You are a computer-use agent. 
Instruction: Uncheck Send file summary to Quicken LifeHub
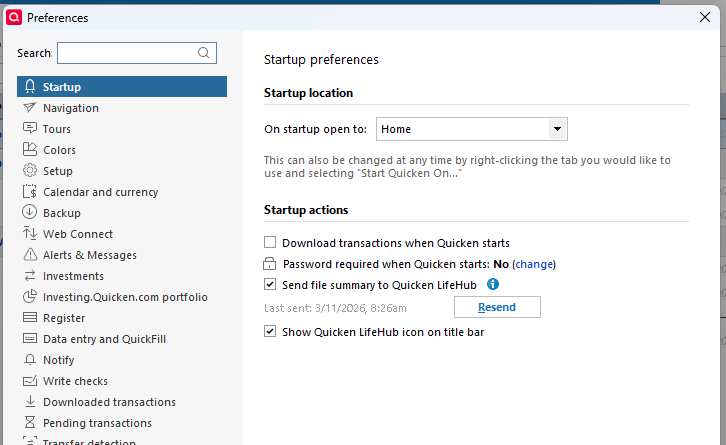[x=270, y=285]
